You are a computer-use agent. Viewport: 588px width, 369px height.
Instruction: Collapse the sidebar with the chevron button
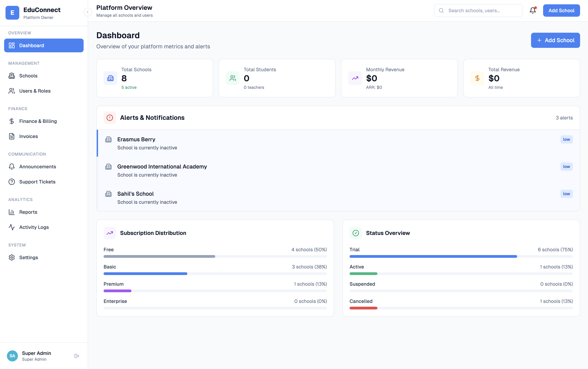point(88,12)
